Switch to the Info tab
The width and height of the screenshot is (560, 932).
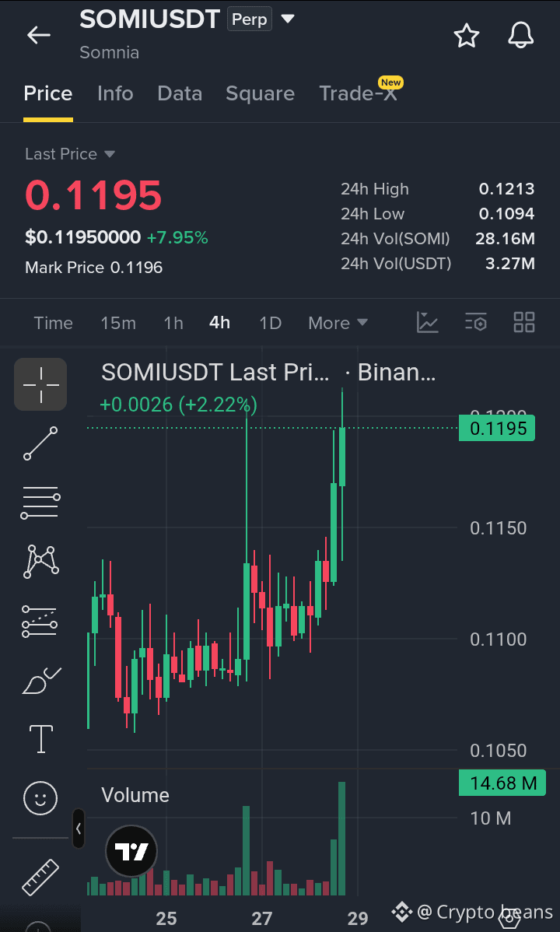pyautogui.click(x=115, y=93)
